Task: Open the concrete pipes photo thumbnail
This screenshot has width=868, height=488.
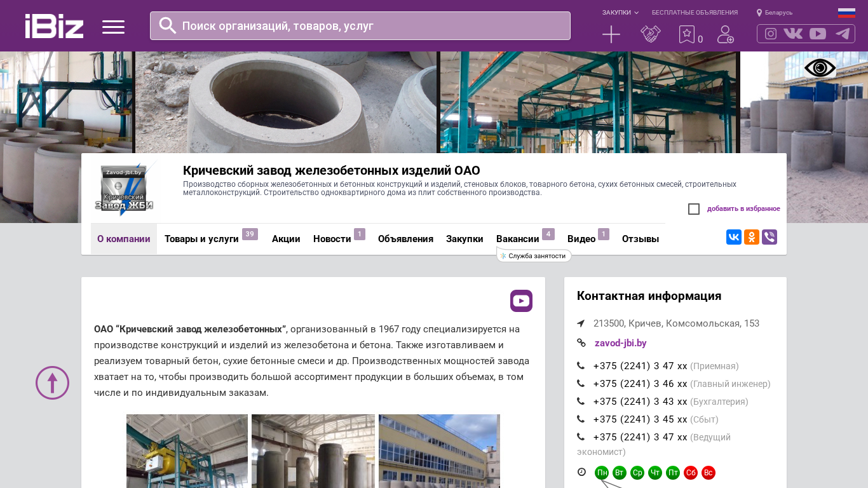Action: (313, 451)
